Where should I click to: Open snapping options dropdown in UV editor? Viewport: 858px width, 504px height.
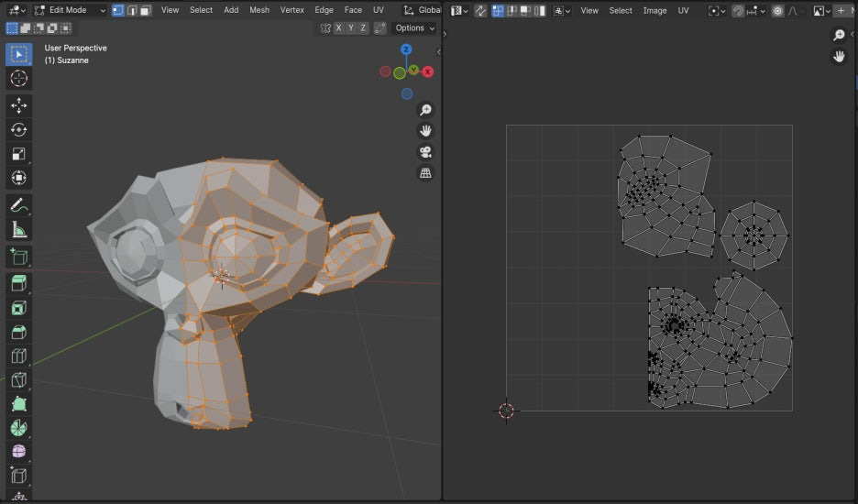[757, 10]
